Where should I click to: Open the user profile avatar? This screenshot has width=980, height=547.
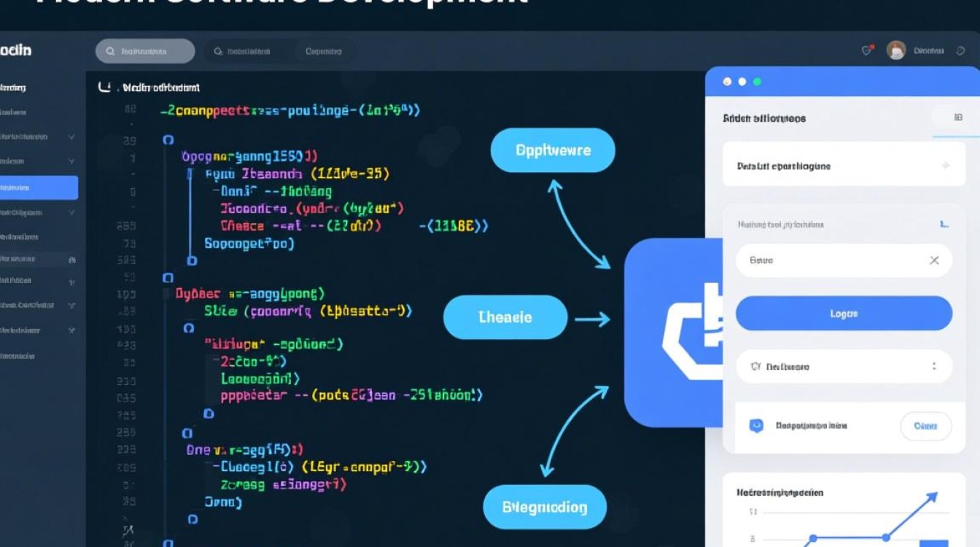tap(895, 50)
